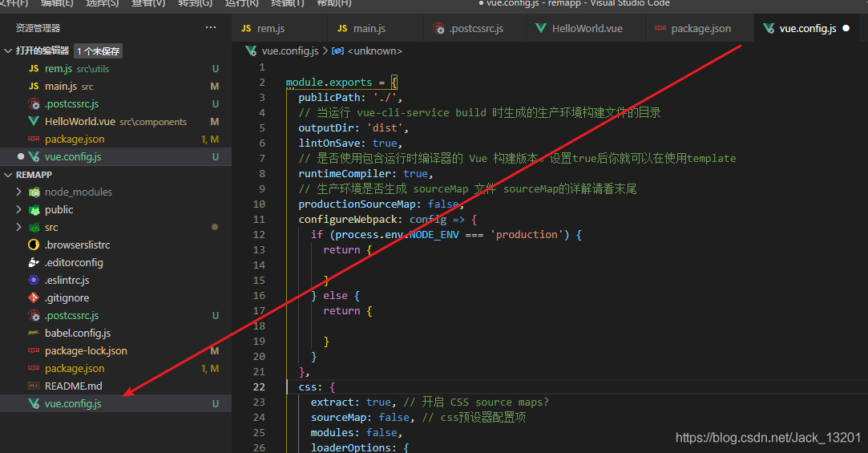The height and width of the screenshot is (453, 868).
Task: Expand the public folder
Action: (x=19, y=210)
